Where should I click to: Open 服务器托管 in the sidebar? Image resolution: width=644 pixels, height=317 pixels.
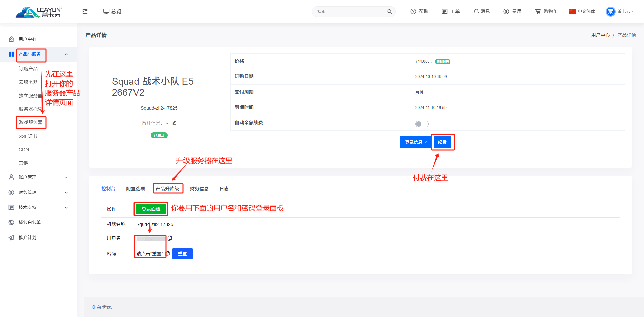tap(31, 109)
